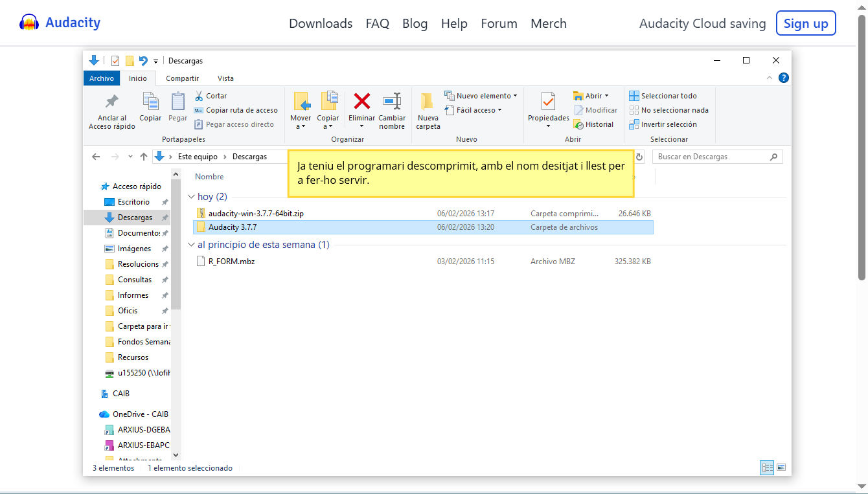Click the Pegar clipboard icon
Image resolution: width=868 pixels, height=494 pixels.
177,102
